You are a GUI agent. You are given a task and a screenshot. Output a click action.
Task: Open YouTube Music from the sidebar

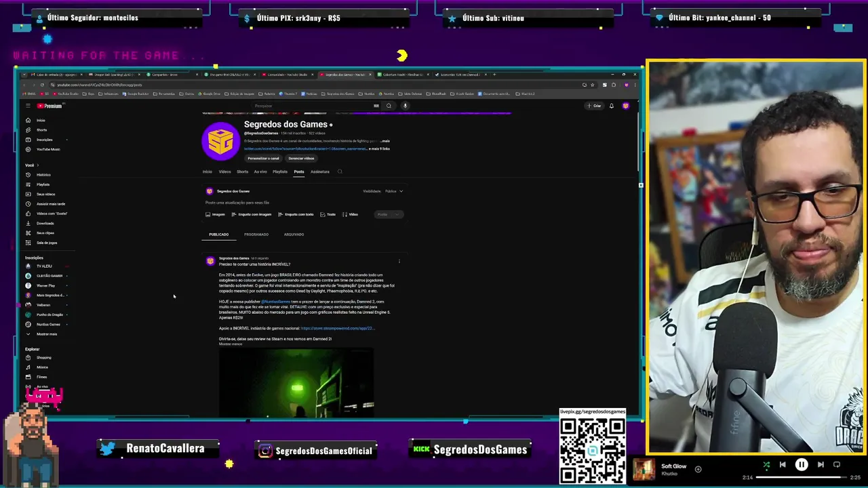pyautogui.click(x=47, y=149)
